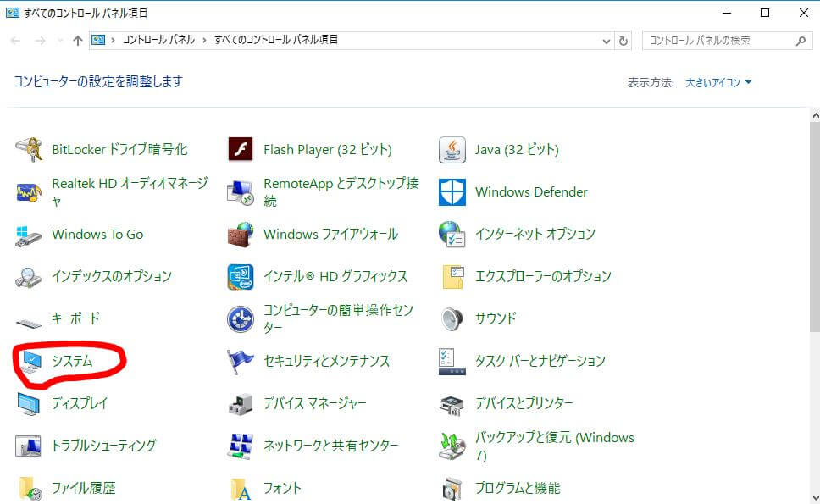Viewport: 820px width, 504px height.
Task: Expand the address bar history dropdown arrow
Action: (607, 41)
